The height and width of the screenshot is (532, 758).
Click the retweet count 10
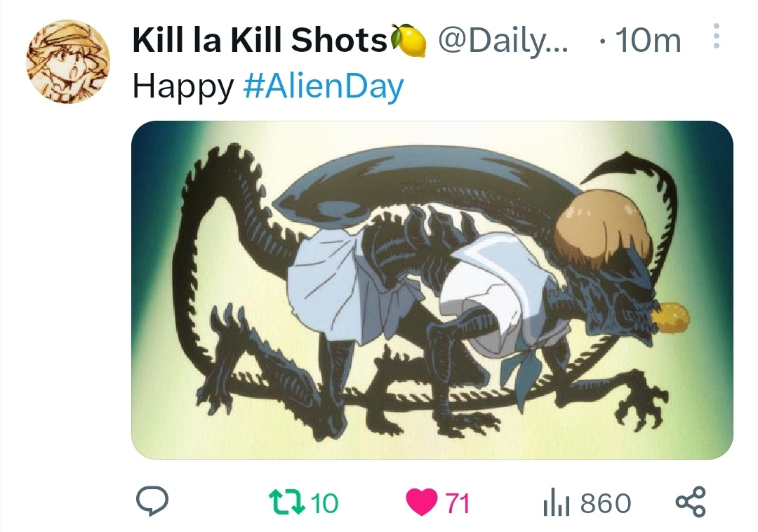(x=324, y=503)
